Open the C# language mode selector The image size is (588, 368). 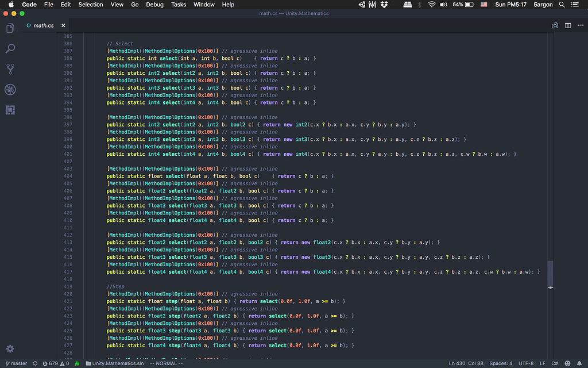555,363
